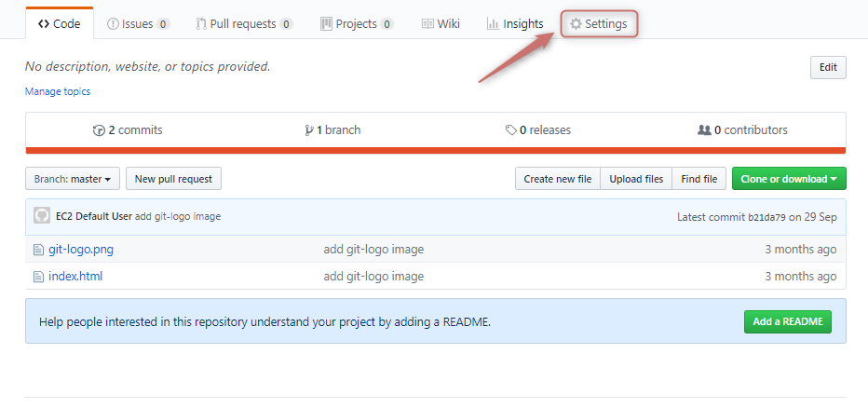Click the Pull requests merge icon
Screen dimensions: 868x408
pos(201,24)
